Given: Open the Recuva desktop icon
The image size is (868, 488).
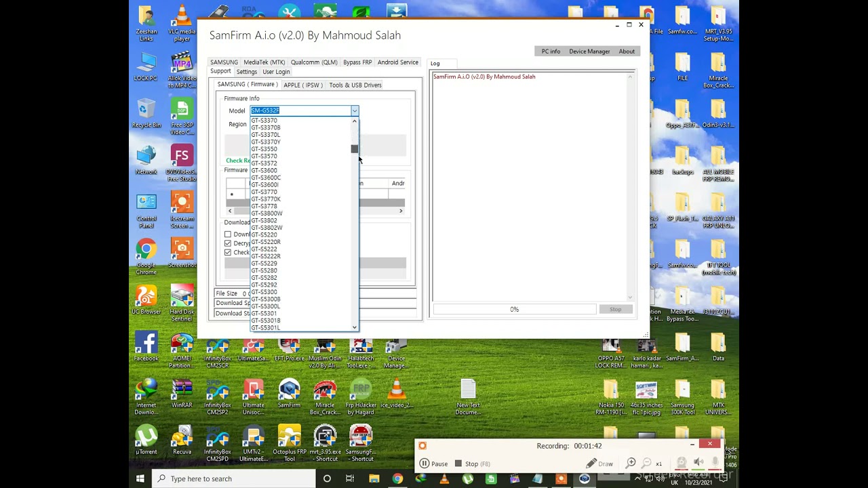Looking at the screenshot, I should click(x=182, y=441).
